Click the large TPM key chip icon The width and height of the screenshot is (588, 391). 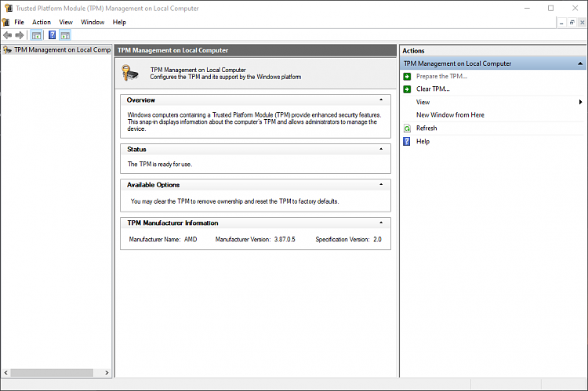(130, 73)
